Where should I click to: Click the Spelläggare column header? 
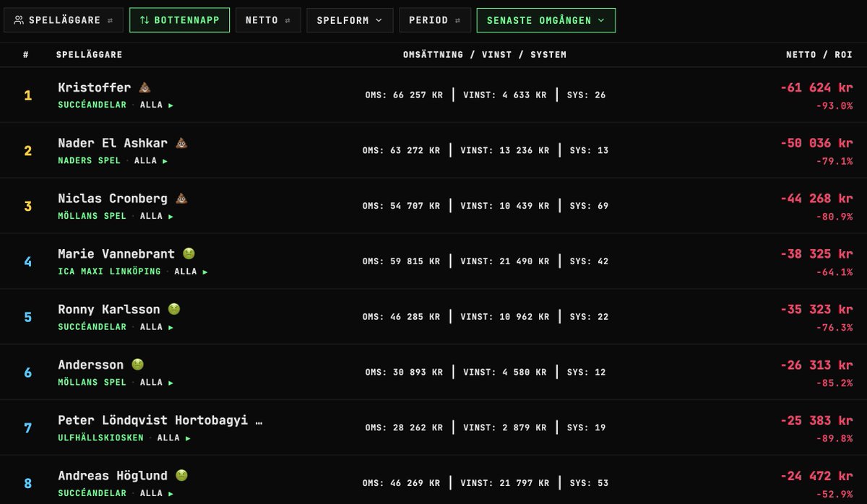pos(89,55)
